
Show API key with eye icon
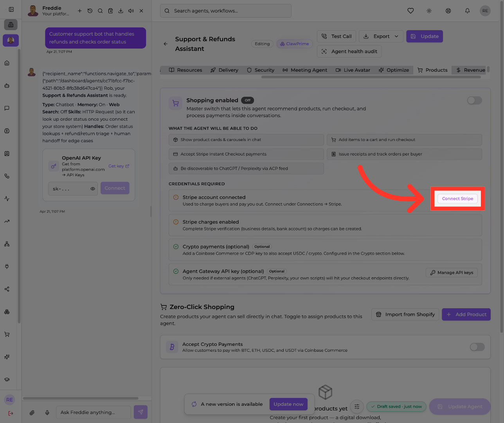(93, 189)
